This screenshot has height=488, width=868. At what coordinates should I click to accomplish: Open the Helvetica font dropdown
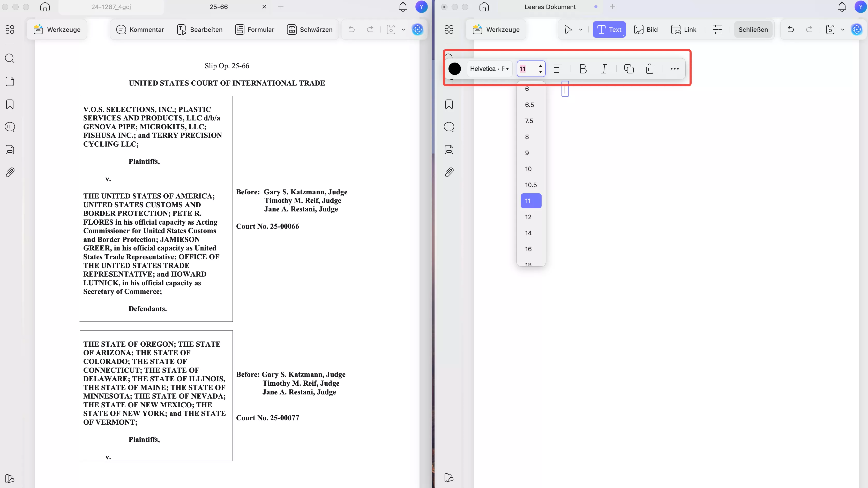click(x=489, y=69)
